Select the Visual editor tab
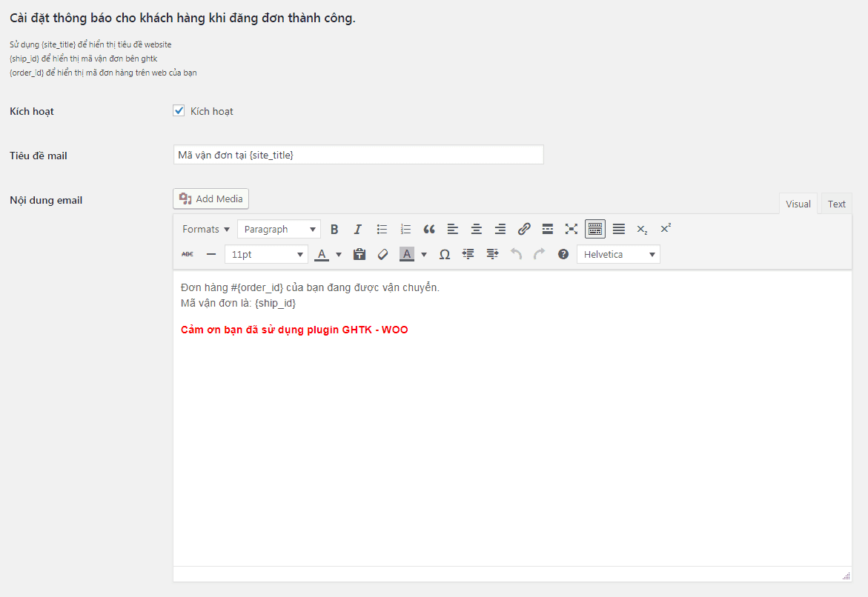868x597 pixels. pyautogui.click(x=798, y=204)
